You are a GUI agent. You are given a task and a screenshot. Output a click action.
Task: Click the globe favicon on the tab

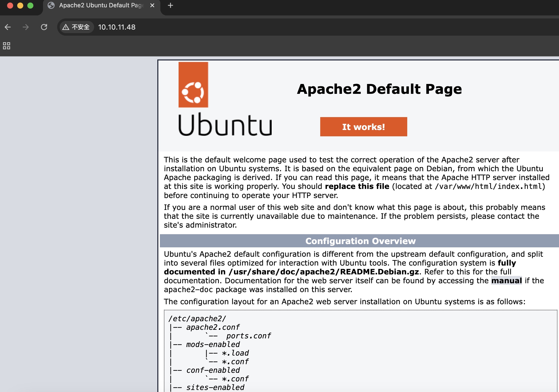51,5
